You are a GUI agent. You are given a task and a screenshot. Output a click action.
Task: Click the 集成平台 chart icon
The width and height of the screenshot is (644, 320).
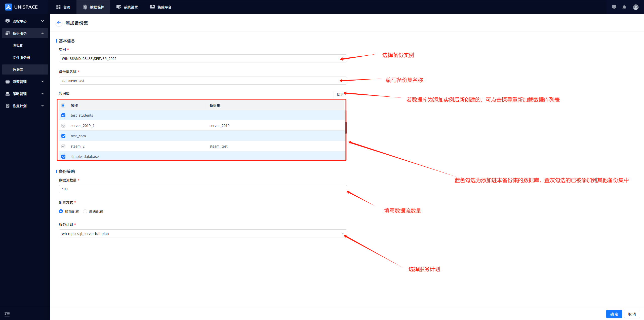(x=152, y=7)
